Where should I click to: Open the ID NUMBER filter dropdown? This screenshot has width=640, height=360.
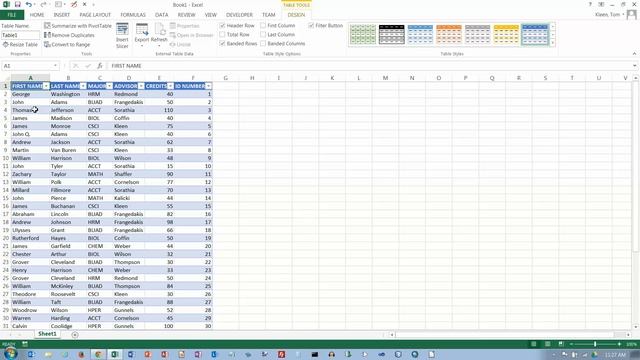pos(208,86)
